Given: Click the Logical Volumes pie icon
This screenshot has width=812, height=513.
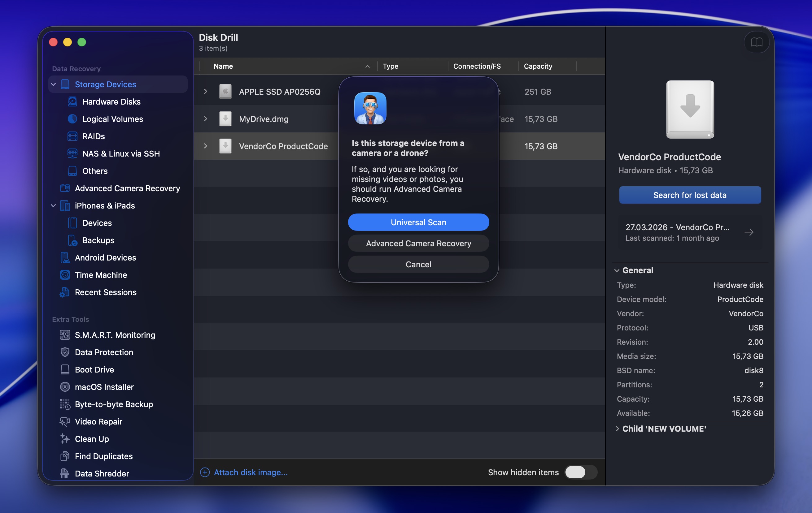Looking at the screenshot, I should tap(72, 119).
